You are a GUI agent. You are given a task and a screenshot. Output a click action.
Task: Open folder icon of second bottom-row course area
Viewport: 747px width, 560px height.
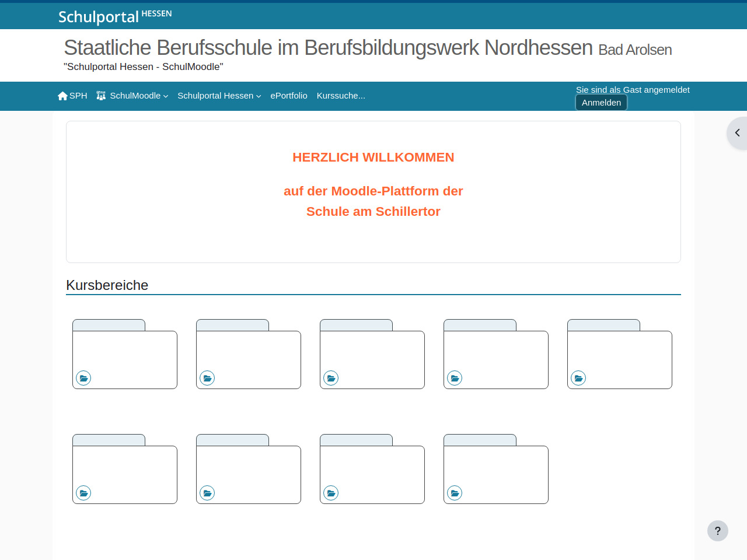click(x=207, y=493)
